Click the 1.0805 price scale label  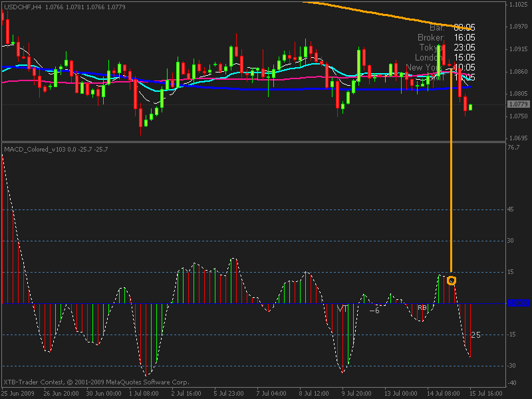[x=519, y=94]
